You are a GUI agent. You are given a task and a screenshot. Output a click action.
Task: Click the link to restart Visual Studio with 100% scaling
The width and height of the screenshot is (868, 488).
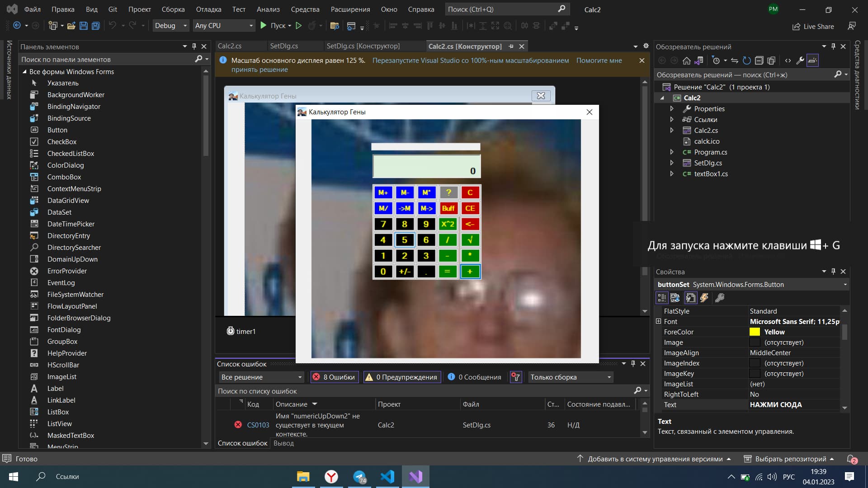[x=471, y=61]
